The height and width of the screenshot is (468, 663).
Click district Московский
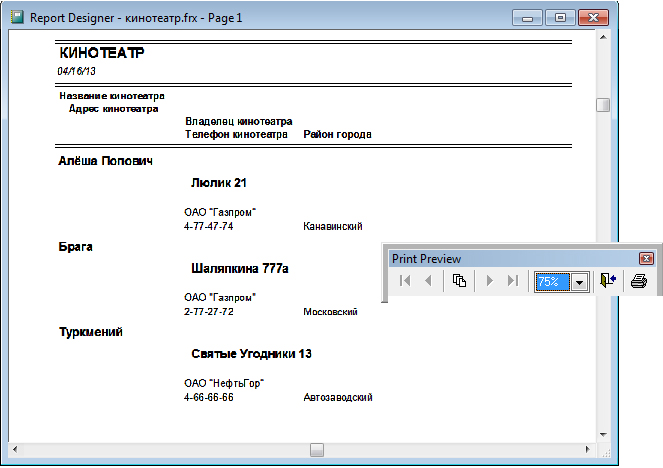[x=330, y=312]
